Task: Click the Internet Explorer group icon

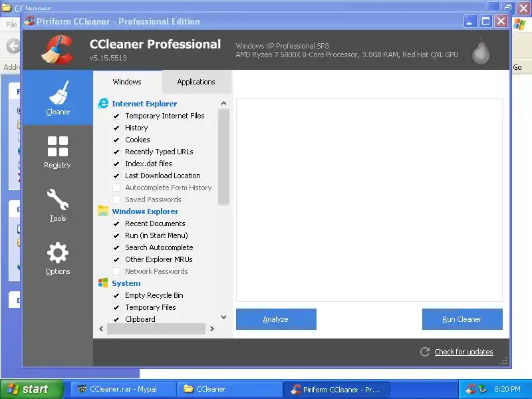Action: coord(103,104)
